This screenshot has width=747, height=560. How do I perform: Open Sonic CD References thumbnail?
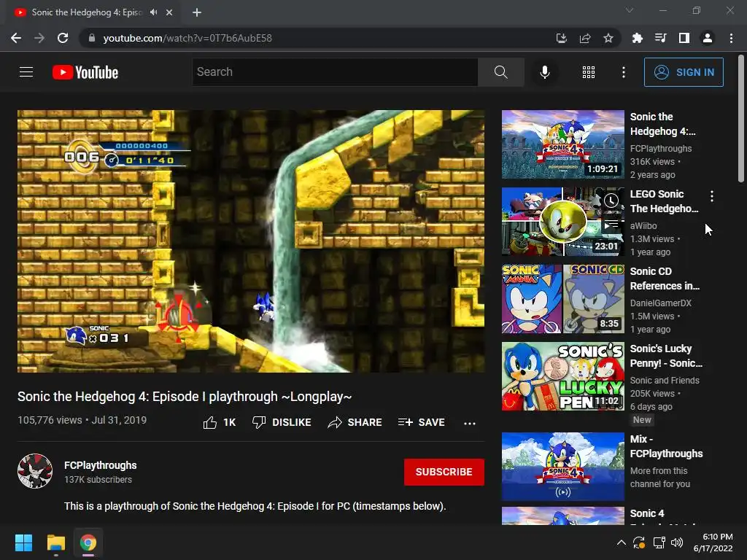click(562, 298)
